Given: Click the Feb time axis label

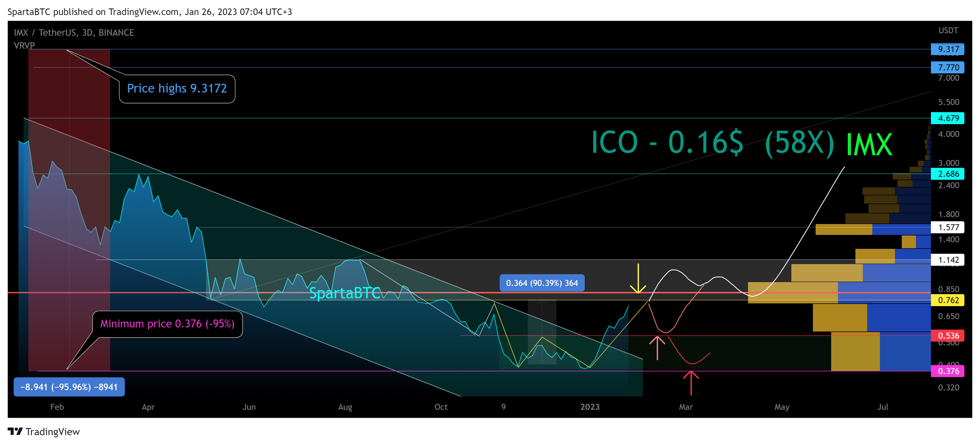Looking at the screenshot, I should click(x=57, y=407).
